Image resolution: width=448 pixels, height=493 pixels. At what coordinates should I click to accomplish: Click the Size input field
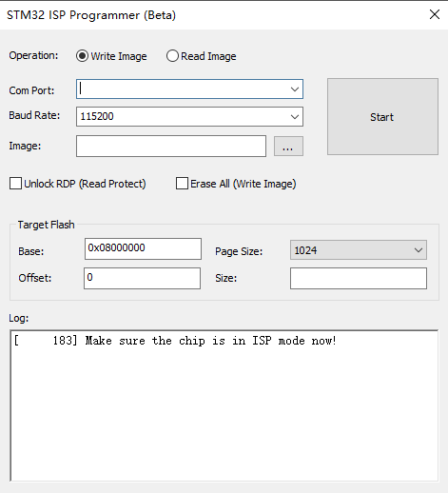coord(359,278)
